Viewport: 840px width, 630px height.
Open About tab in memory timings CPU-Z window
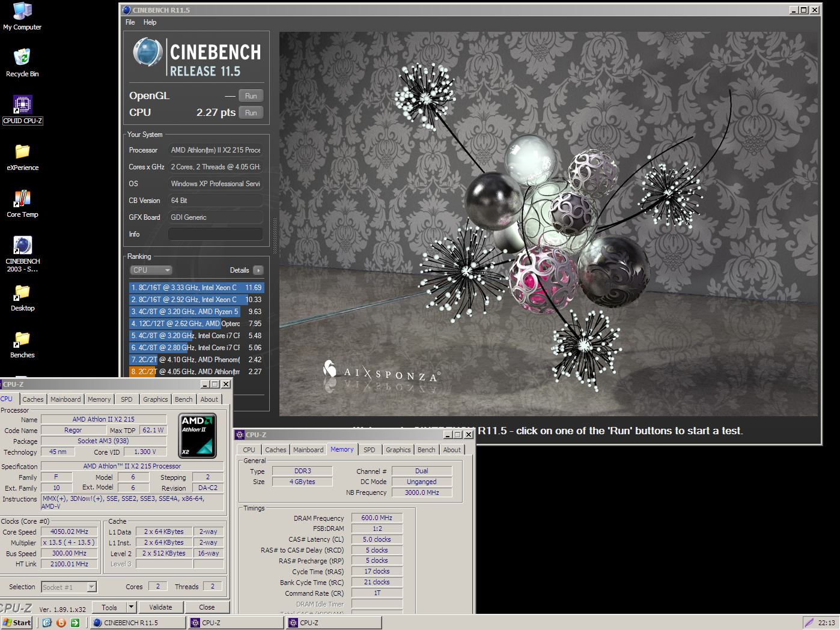452,450
